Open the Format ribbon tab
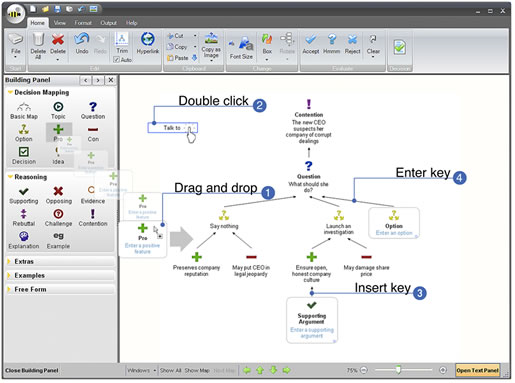Image resolution: width=515 pixels, height=383 pixels. 83,23
